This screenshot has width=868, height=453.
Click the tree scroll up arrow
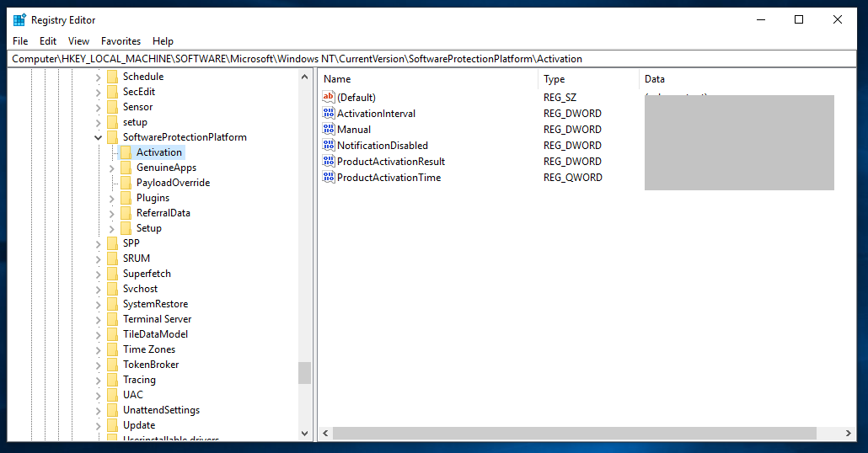304,77
